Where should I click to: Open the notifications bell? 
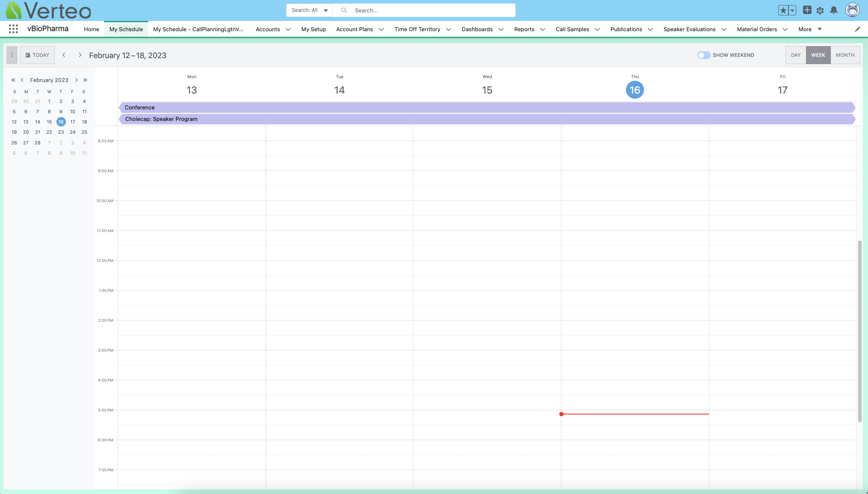[834, 10]
